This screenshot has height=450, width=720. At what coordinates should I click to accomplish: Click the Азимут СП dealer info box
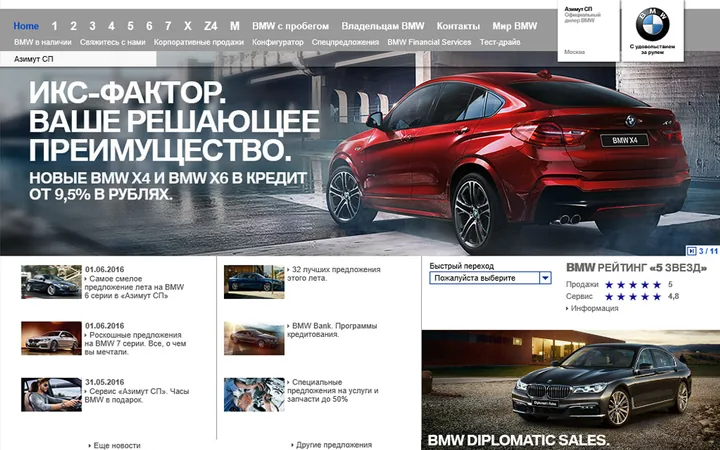point(589,31)
